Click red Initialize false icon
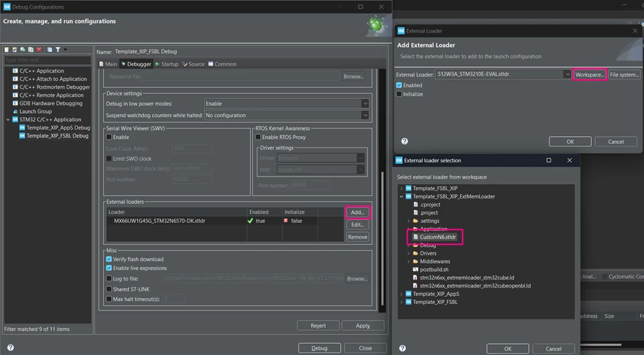The width and height of the screenshot is (644, 355). (x=286, y=221)
